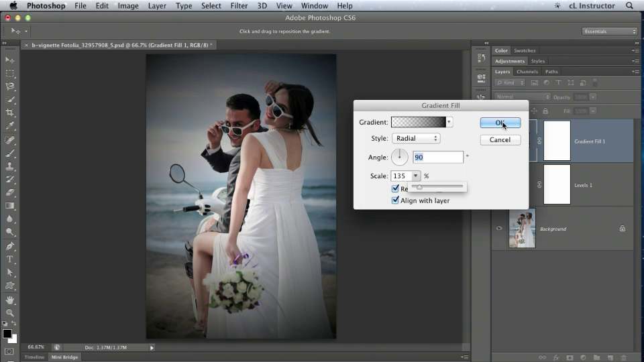644x362 pixels.
Task: Toggle mask link on Levels 1 layer
Action: point(539,185)
